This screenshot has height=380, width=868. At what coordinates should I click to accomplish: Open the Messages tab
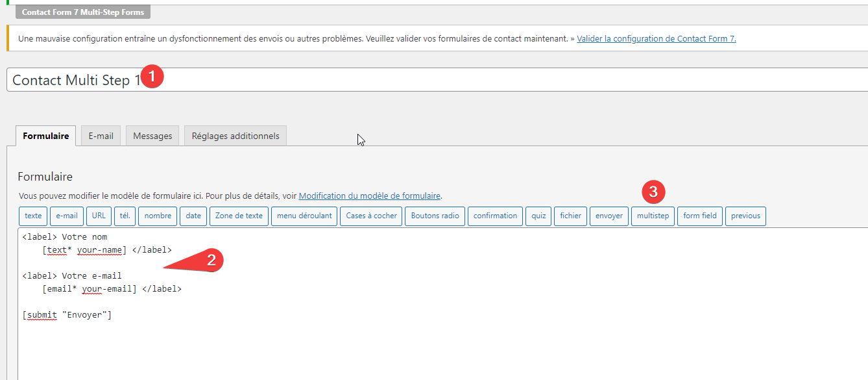pyautogui.click(x=152, y=136)
